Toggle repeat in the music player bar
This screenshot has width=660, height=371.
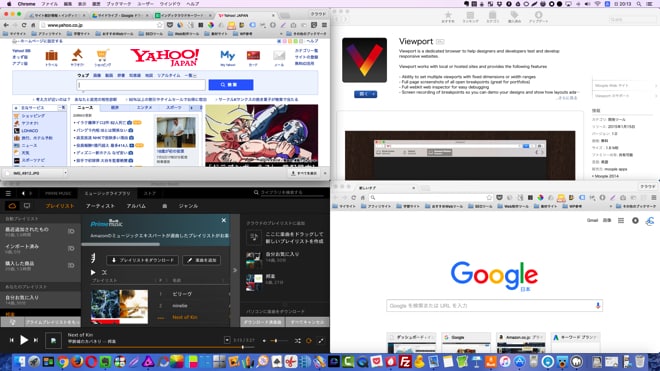(309, 341)
